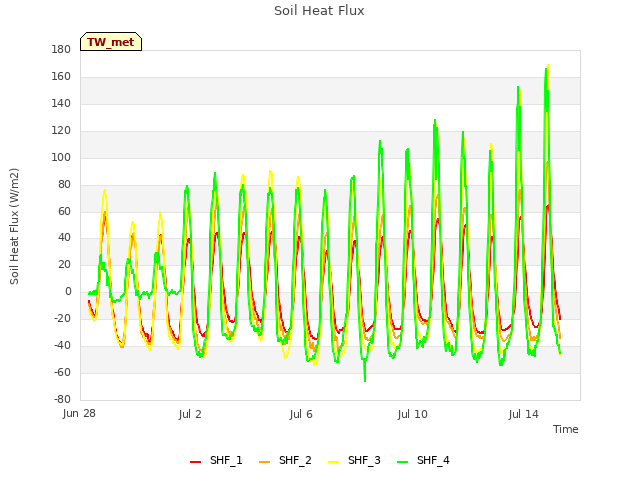The width and height of the screenshot is (640, 480).
Task: Click the 120 y-axis tick label
Action: pos(61,131)
